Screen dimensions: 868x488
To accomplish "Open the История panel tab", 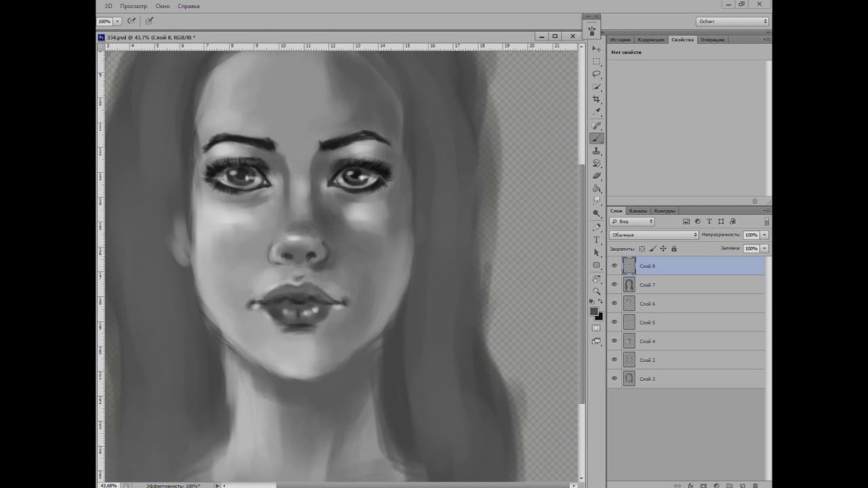I will (620, 40).
